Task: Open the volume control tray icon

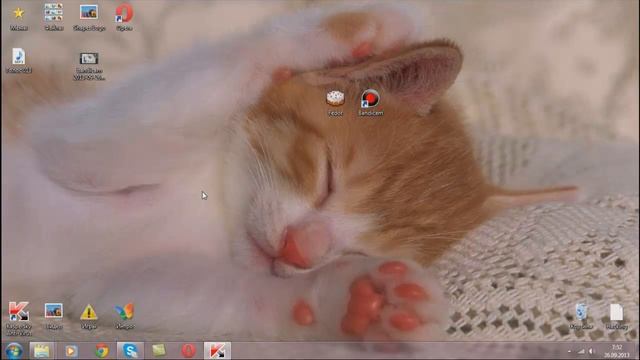Action: [591, 351]
